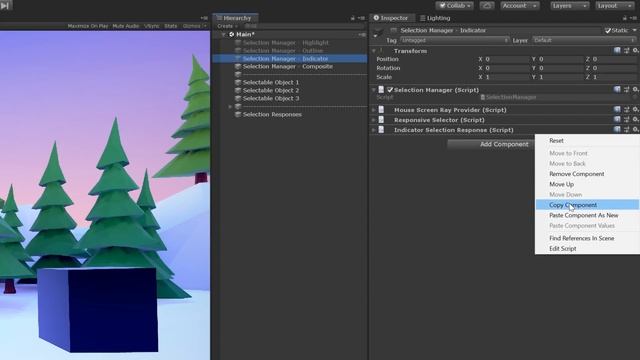Click the Hierarchy search field
The image size is (640, 360).
pos(303,26)
